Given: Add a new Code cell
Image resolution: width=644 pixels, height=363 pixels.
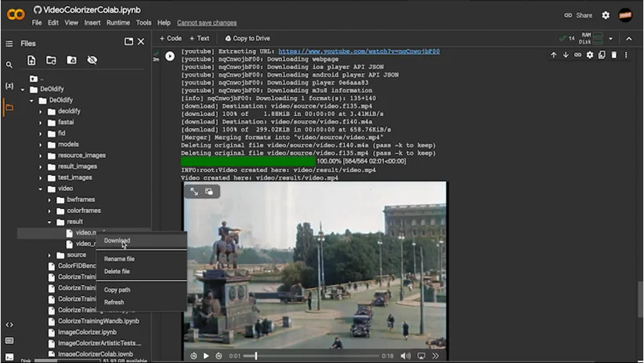Looking at the screenshot, I should click(x=170, y=38).
